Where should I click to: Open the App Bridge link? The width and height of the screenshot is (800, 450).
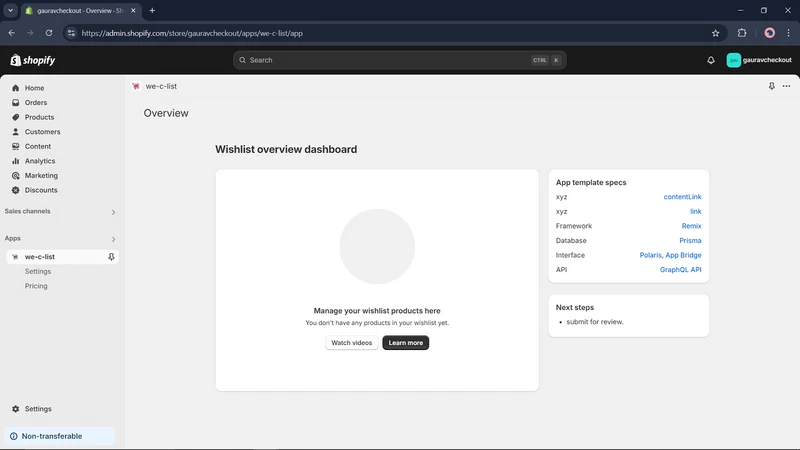coord(683,255)
